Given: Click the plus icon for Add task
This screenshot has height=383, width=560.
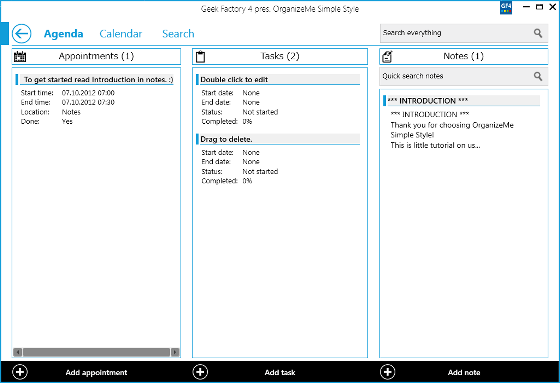Looking at the screenshot, I should click(x=200, y=372).
